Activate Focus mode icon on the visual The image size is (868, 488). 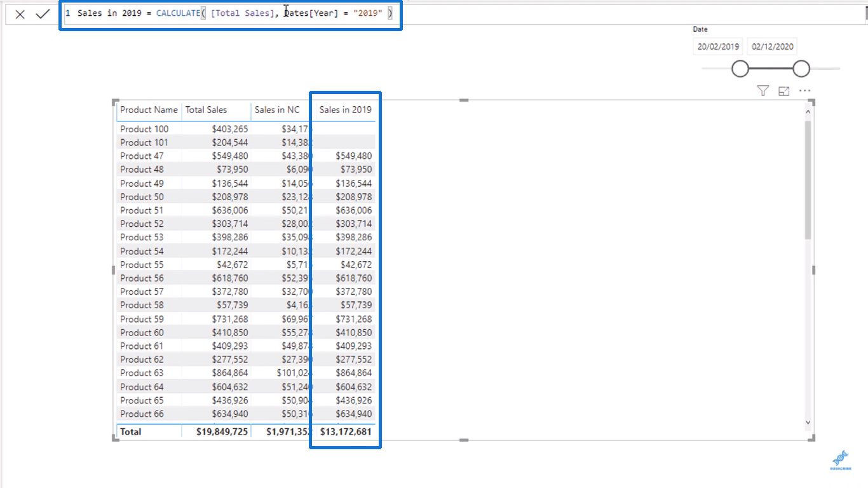[x=783, y=91]
